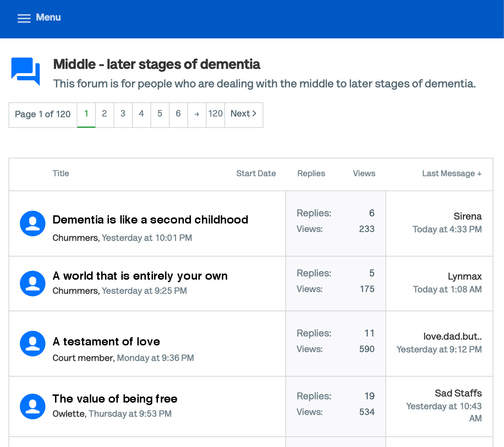This screenshot has width=504, height=447.
Task: Go to page 2 of threads
Action: point(104,114)
